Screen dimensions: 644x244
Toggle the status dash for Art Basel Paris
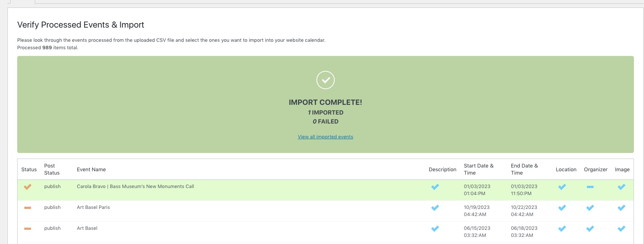(28, 208)
